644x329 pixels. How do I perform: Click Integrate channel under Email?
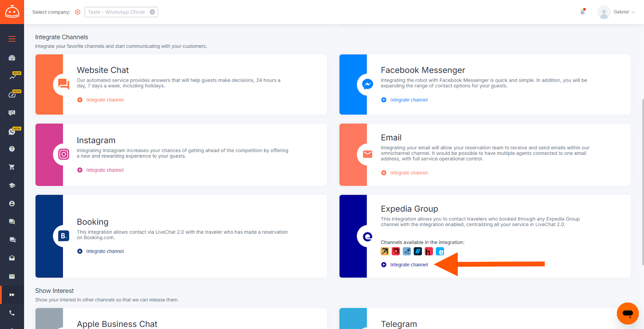coord(405,173)
